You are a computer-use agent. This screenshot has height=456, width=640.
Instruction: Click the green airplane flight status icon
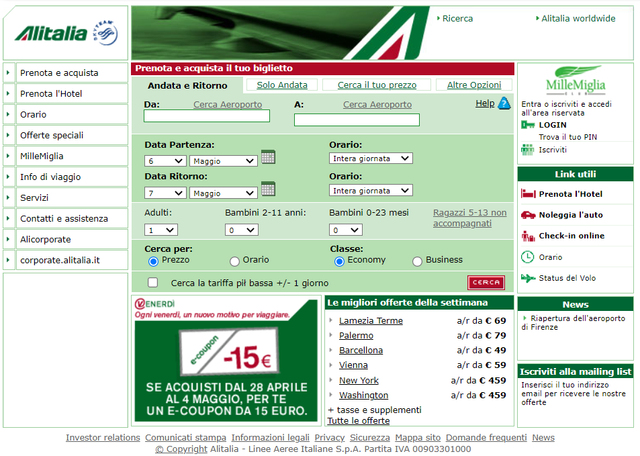528,278
